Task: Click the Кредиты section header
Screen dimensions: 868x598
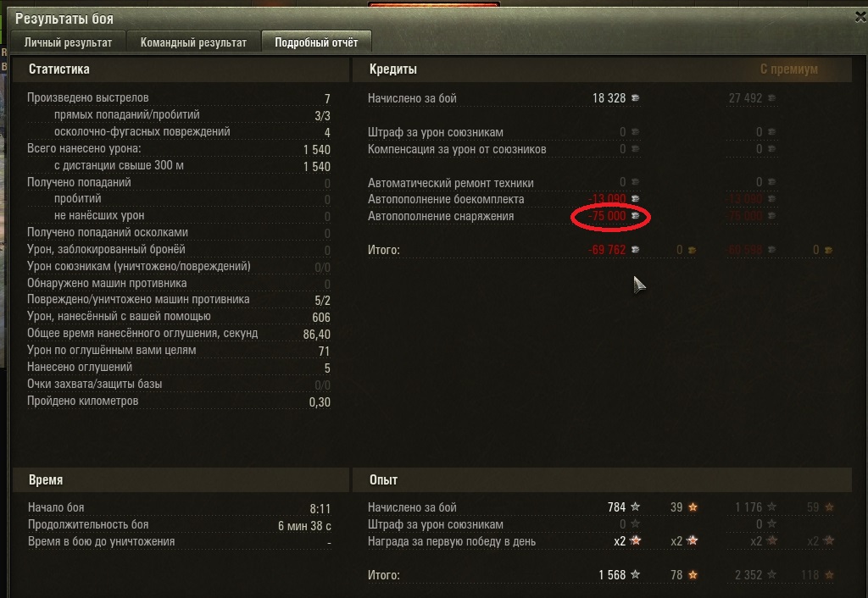Action: tap(393, 69)
